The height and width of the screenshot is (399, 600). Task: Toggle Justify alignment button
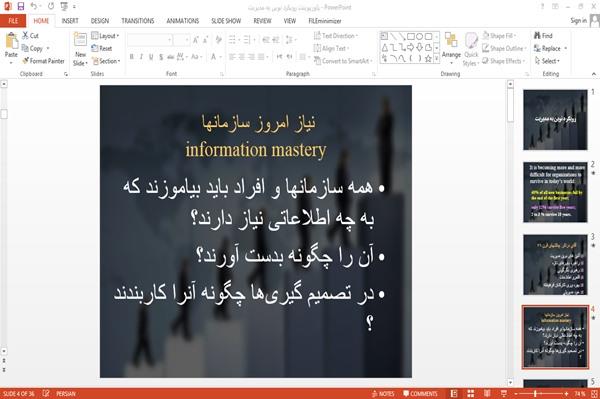pos(261,57)
